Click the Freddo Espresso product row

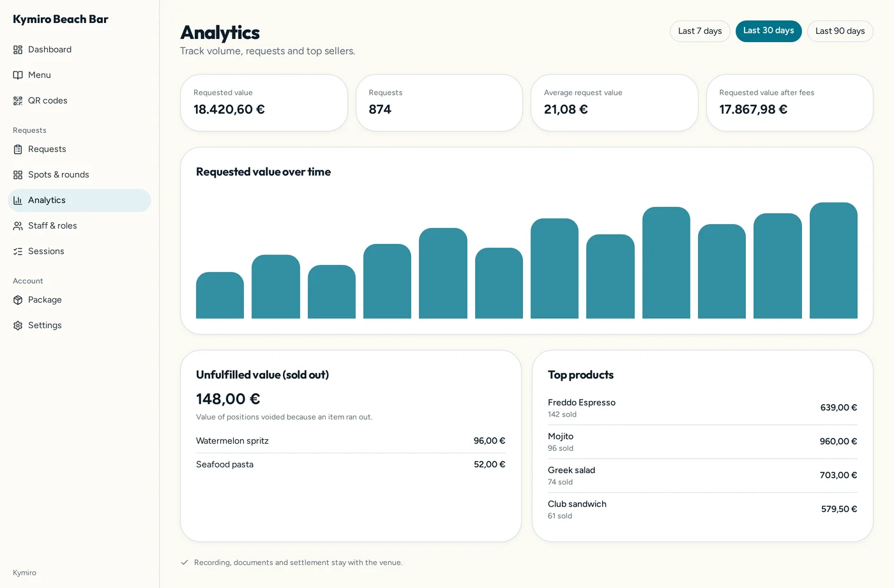702,408
